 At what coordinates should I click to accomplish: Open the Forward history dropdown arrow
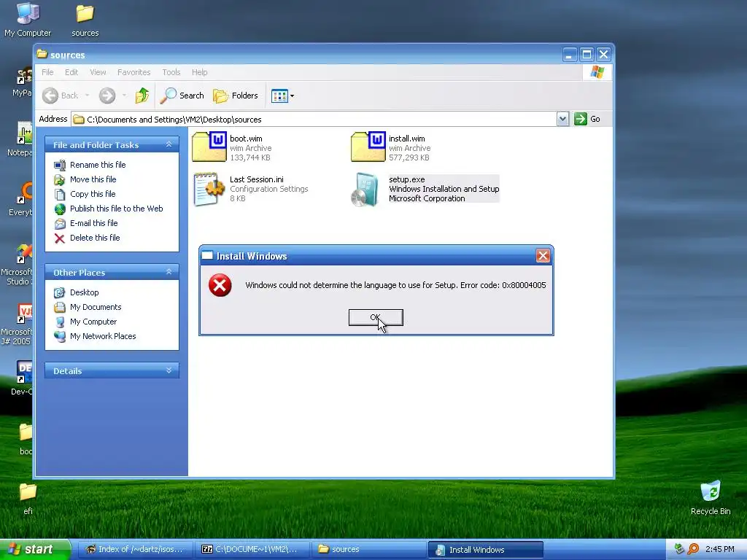click(124, 96)
